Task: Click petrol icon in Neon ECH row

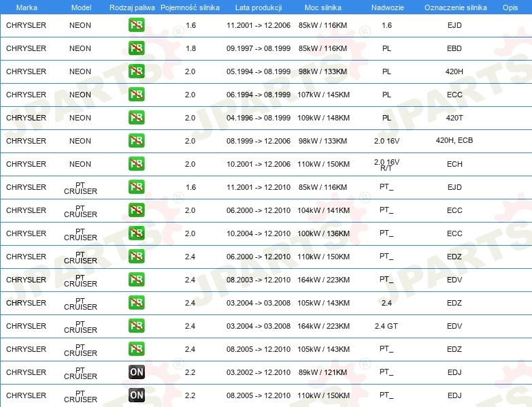Action: click(136, 163)
